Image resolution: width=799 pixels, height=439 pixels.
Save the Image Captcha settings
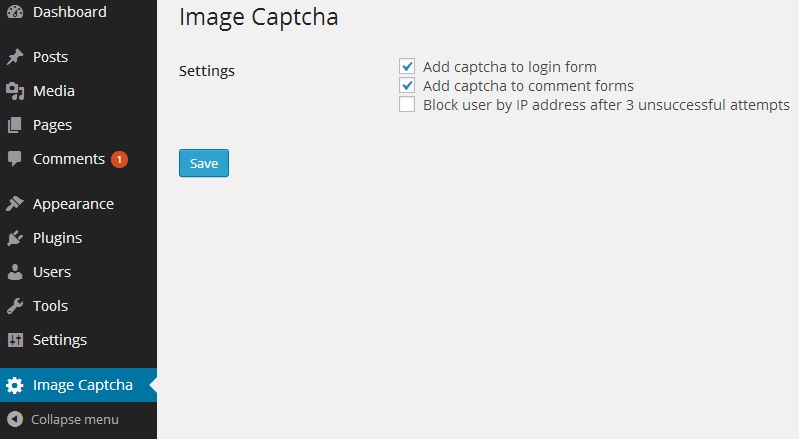(204, 163)
